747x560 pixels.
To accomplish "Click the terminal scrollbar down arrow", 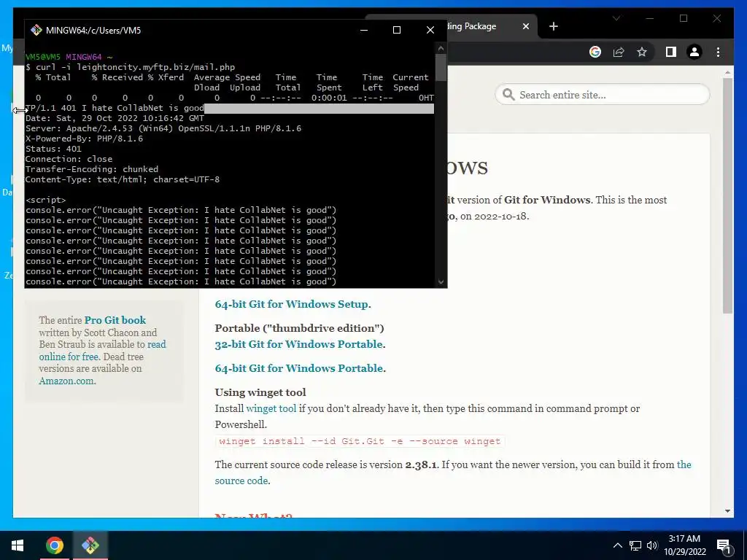I will tap(441, 282).
